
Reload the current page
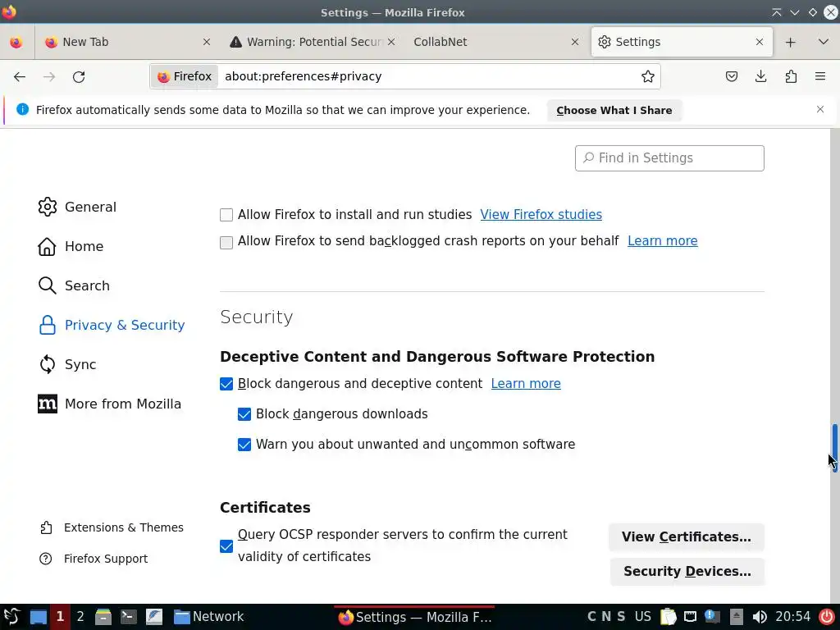click(79, 76)
